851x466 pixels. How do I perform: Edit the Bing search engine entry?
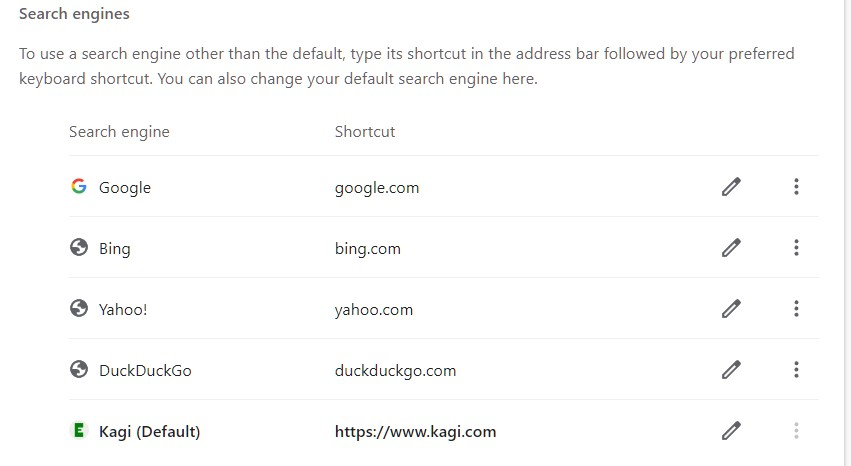731,248
